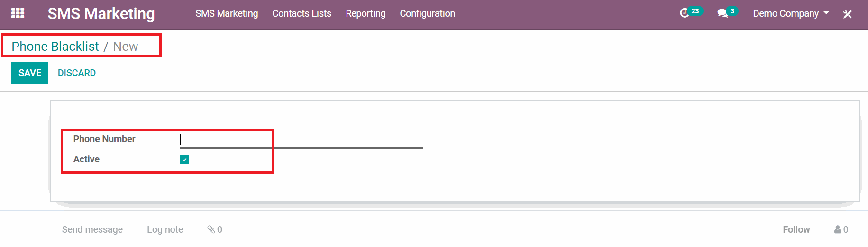Focus the Phone Number input field
Image resolution: width=868 pixels, height=247 pixels.
[301, 140]
